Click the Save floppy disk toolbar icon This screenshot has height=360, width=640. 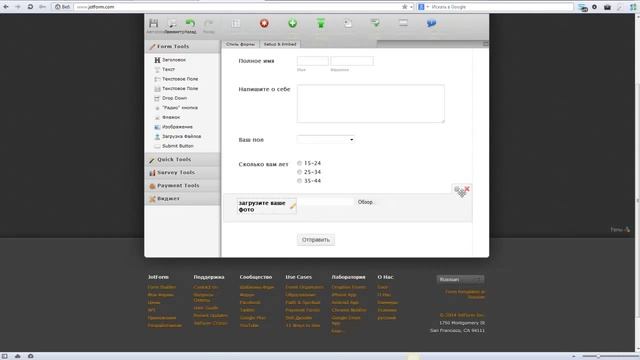pyautogui.click(x=153, y=23)
